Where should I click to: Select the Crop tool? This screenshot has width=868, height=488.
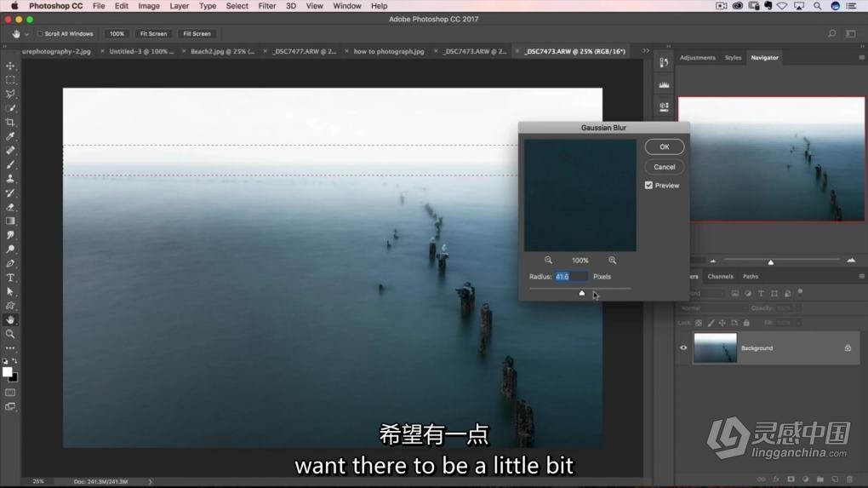click(10, 123)
